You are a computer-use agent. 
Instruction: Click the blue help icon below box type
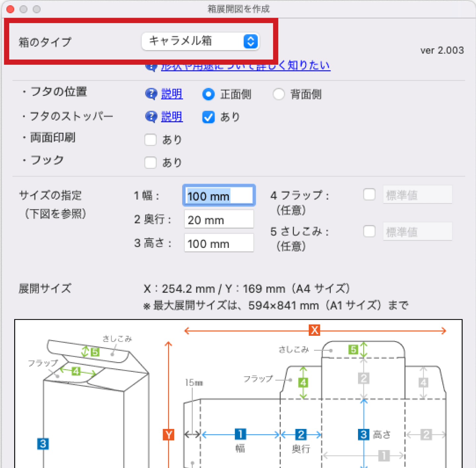[151, 67]
